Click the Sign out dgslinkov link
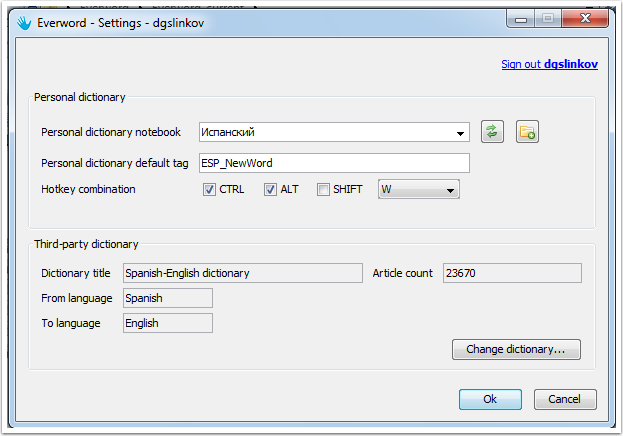The width and height of the screenshot is (623, 436). click(x=549, y=64)
